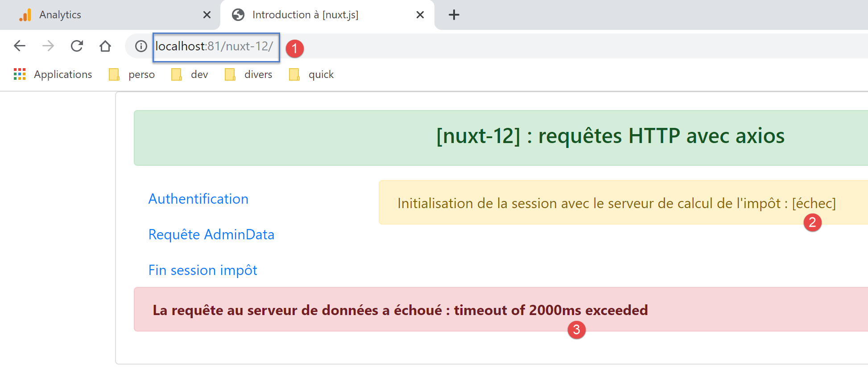868x377 pixels.
Task: Open the Requête AdminData link
Action: click(211, 234)
